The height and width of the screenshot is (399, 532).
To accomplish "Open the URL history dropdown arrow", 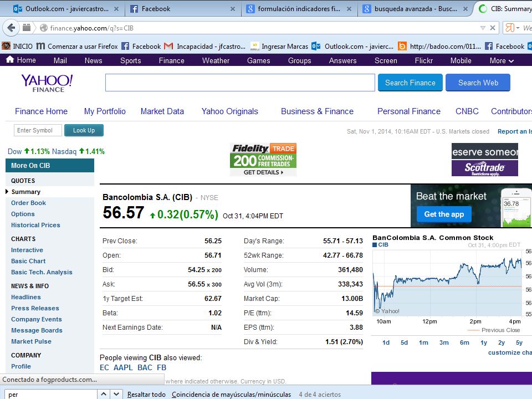I will (x=483, y=28).
